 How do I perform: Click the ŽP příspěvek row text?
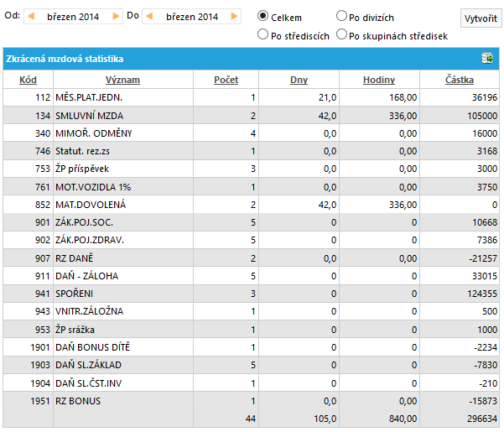pos(82,169)
